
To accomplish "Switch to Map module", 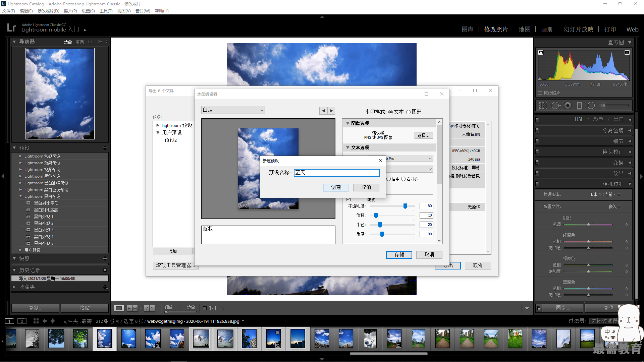I will (525, 29).
